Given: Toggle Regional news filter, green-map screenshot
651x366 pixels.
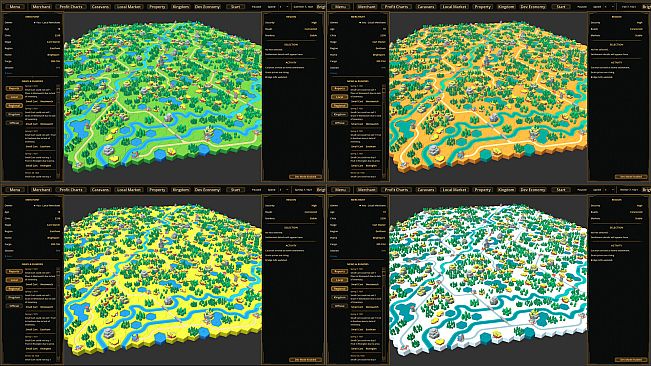Looking at the screenshot, I should pyautogui.click(x=14, y=106).
